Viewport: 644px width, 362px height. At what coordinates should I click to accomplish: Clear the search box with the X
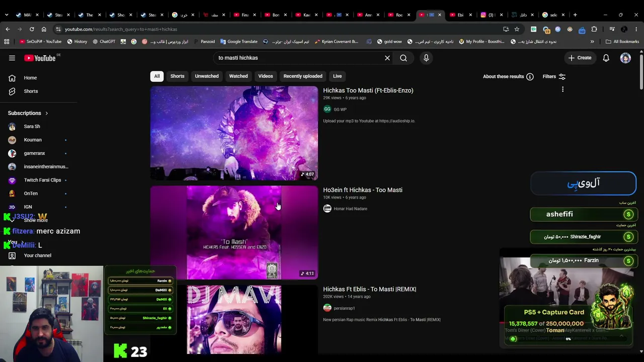coord(387,58)
